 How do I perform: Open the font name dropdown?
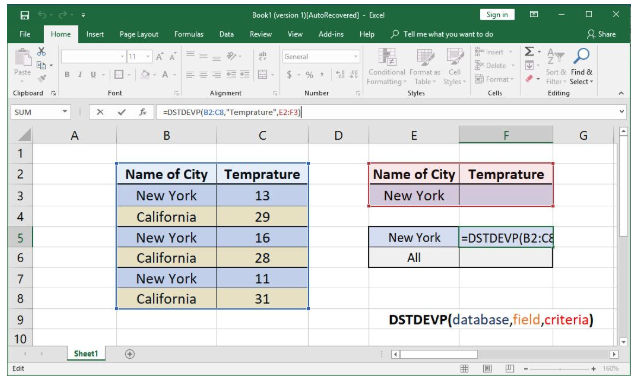[x=122, y=57]
